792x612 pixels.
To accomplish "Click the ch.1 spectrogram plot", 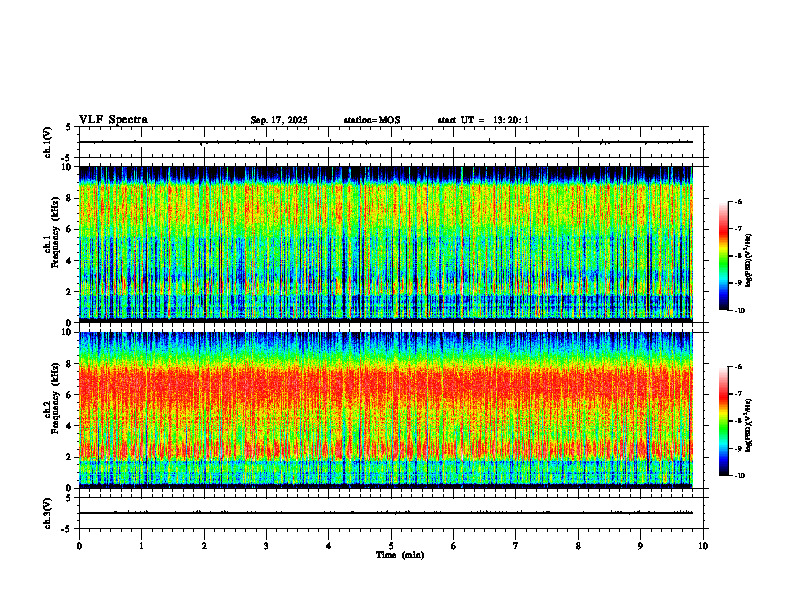I will pos(386,244).
